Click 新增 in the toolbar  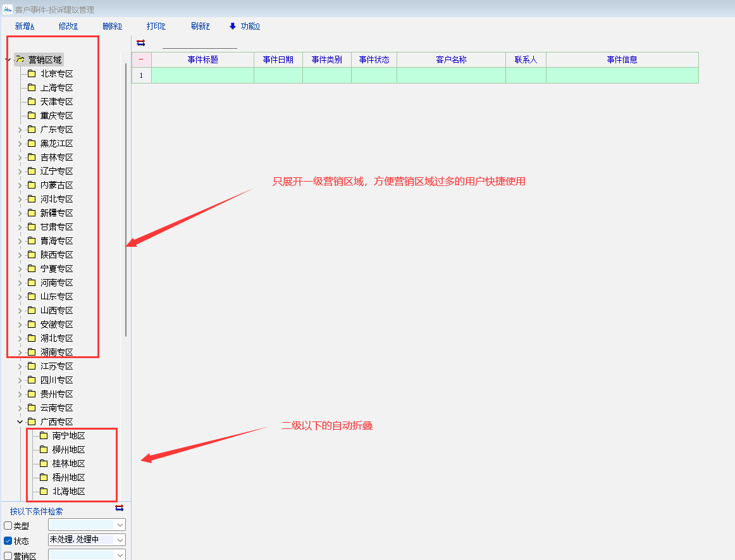point(24,26)
